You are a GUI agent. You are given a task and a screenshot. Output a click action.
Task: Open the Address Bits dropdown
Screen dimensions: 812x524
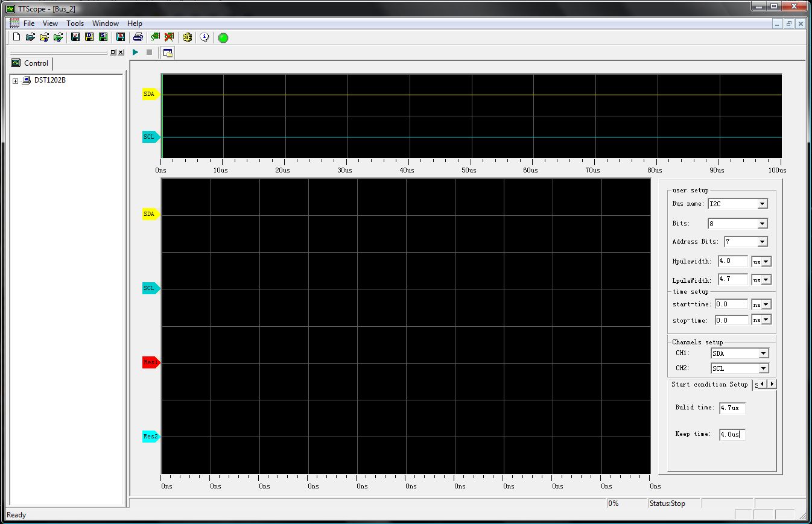(762, 242)
